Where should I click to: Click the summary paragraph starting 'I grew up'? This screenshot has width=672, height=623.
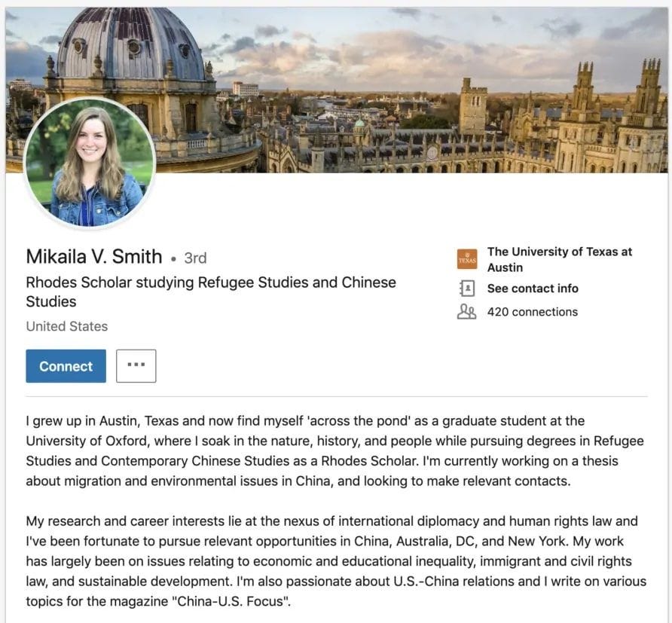(334, 450)
